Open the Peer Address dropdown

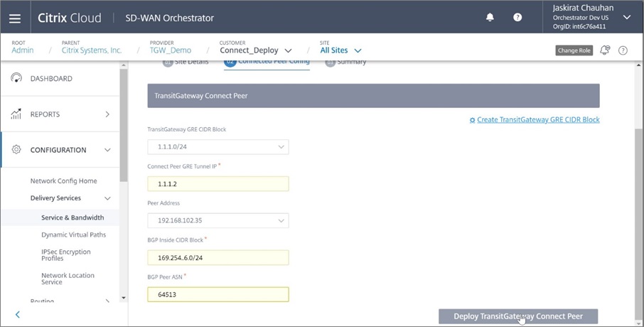pos(218,220)
